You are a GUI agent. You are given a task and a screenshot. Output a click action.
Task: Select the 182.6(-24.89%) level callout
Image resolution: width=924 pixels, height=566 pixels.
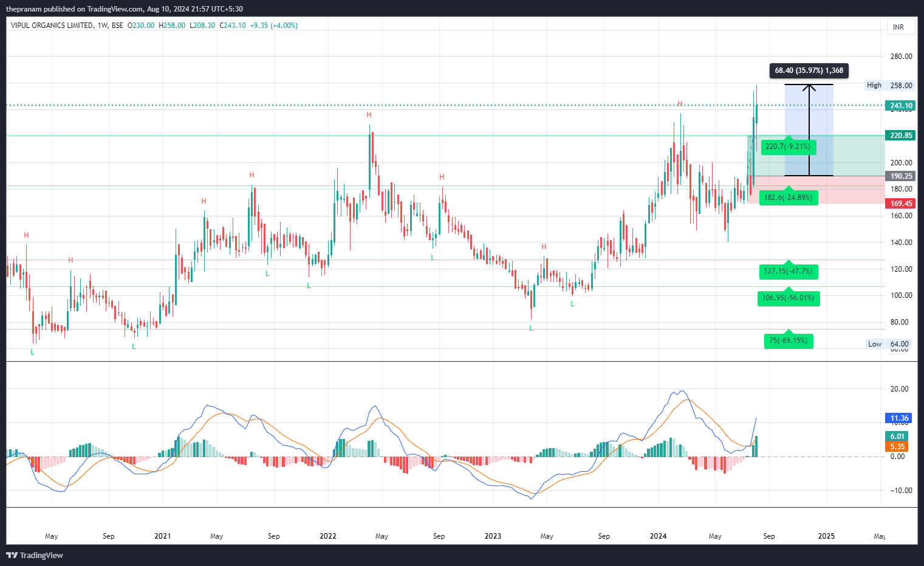(x=788, y=198)
